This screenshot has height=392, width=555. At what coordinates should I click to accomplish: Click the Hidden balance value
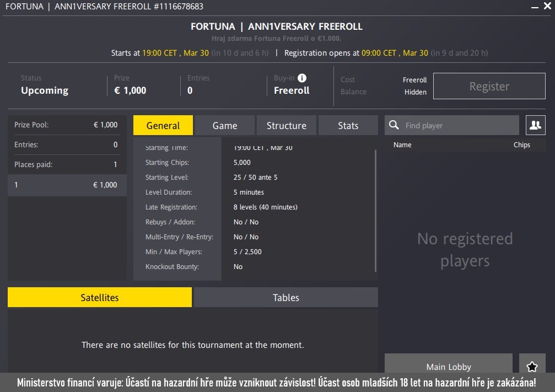pos(416,92)
